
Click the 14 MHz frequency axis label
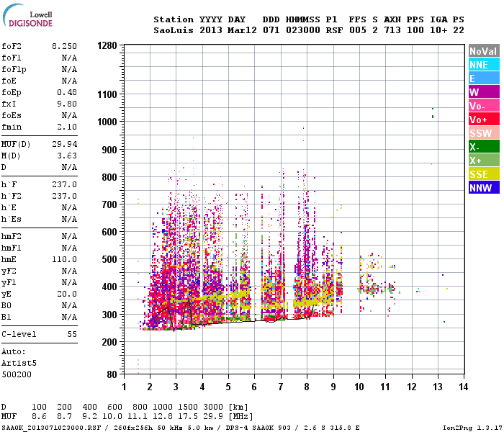coord(463,387)
